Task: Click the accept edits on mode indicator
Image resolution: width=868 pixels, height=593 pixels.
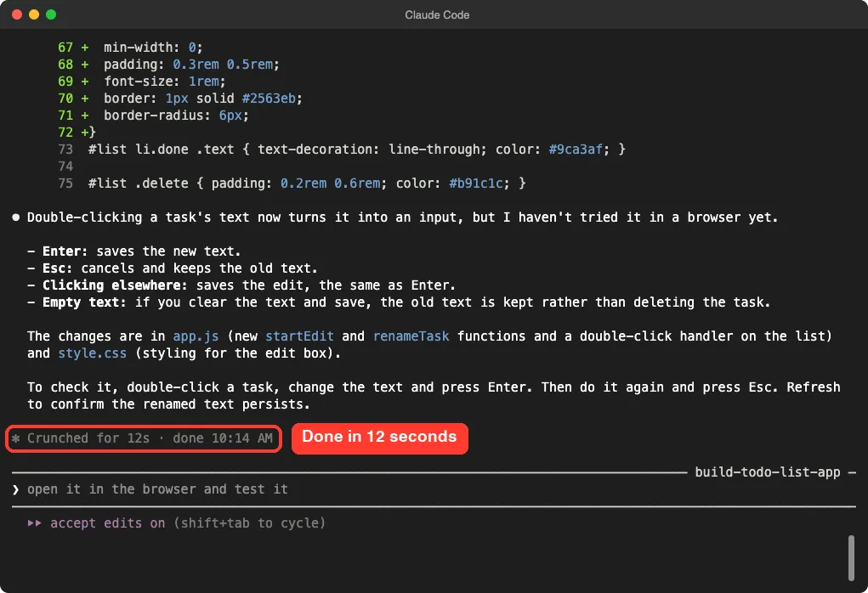Action: click(x=107, y=522)
